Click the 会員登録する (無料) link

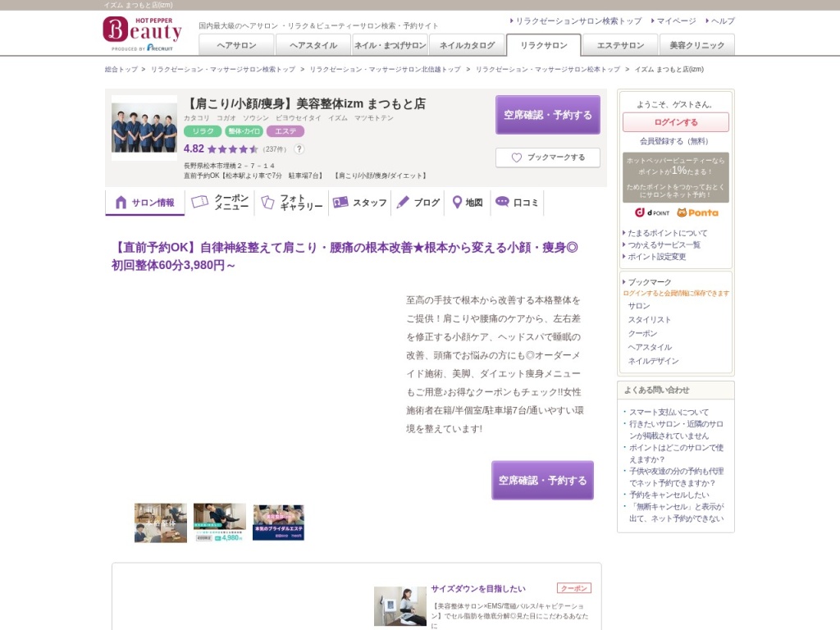[674, 141]
